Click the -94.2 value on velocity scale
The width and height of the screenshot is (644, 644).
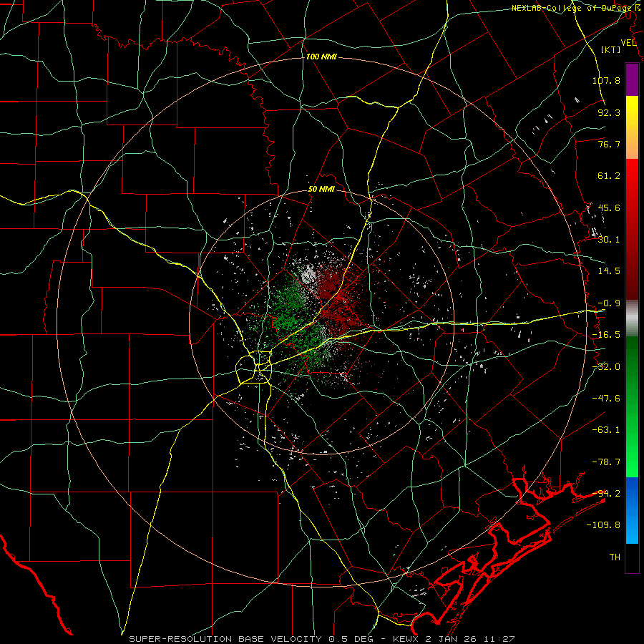(606, 494)
